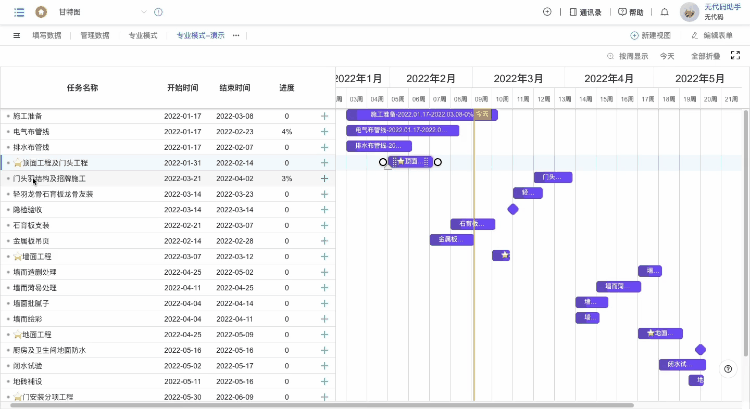Click the vertical scrollbar on right edge

click(746, 233)
